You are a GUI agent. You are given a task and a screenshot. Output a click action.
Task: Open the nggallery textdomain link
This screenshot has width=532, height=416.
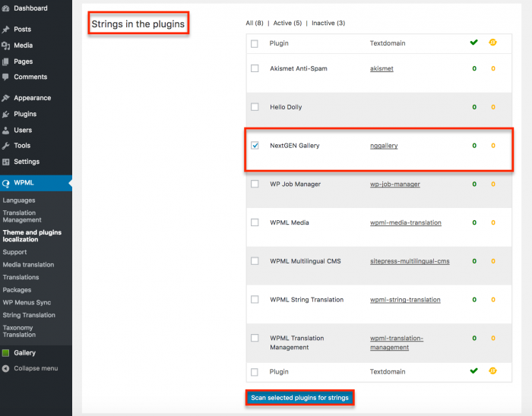[x=384, y=146]
